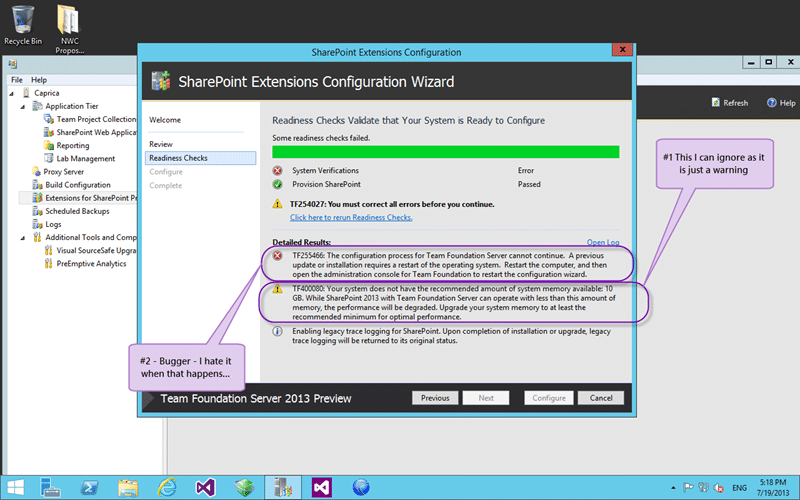Click the Team Project Collections icon
Screen dimensions: 800x500
tap(48, 119)
